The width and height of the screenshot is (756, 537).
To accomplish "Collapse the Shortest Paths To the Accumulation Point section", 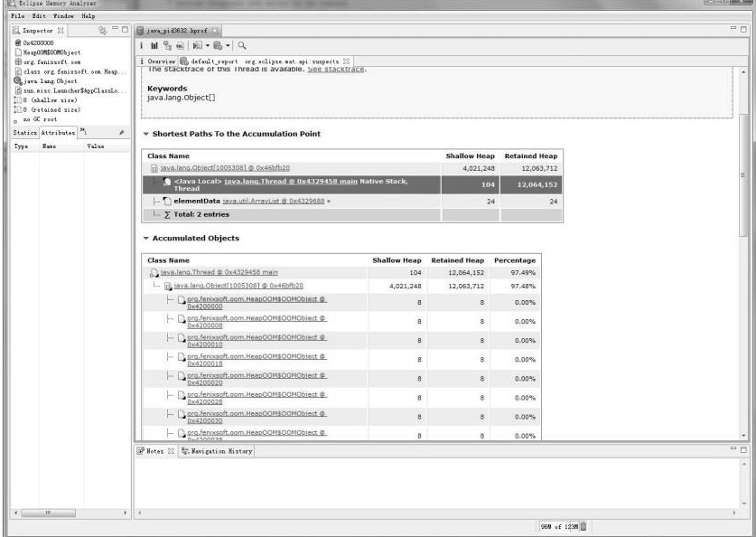I will click(x=145, y=134).
